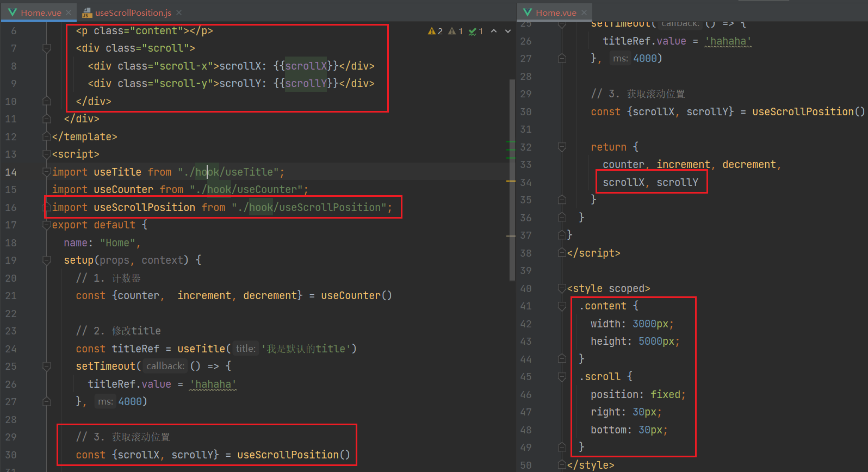Viewport: 868px width, 472px height.
Task: Click line number 14 in left gutter
Action: pyautogui.click(x=11, y=172)
